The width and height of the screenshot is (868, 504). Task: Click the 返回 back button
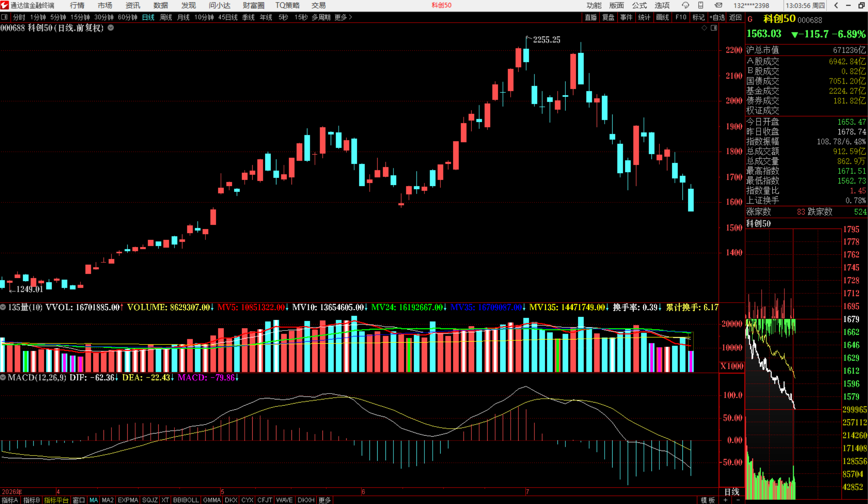(x=735, y=17)
